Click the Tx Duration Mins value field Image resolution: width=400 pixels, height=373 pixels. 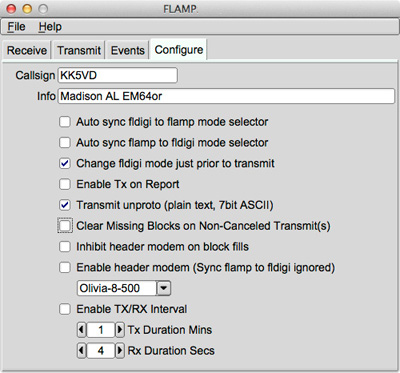101,330
